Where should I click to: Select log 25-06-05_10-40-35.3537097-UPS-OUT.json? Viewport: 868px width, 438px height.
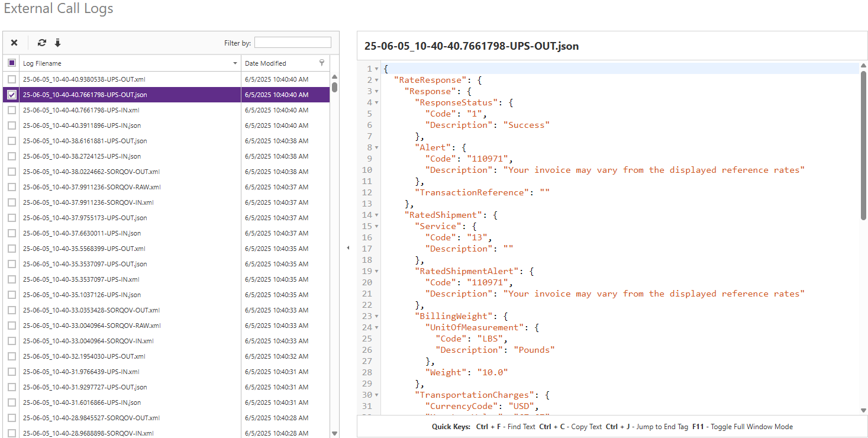(x=85, y=264)
